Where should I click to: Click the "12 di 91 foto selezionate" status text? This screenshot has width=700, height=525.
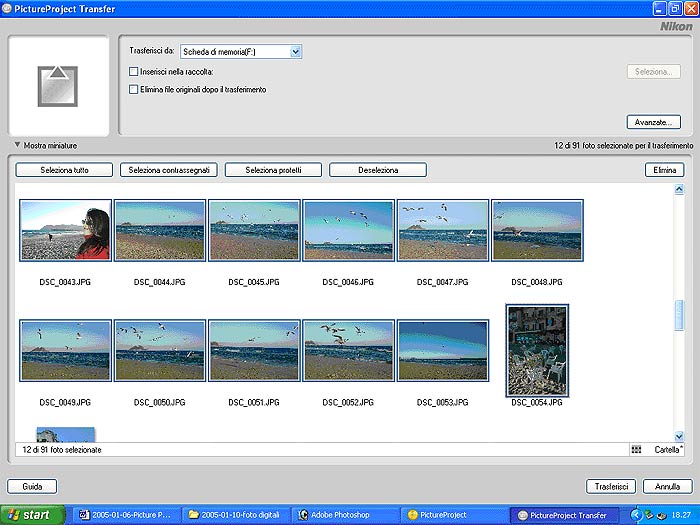click(x=62, y=450)
